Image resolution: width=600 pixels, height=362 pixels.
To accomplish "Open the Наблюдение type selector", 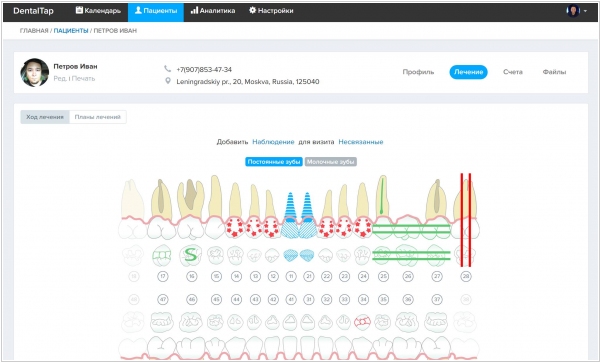I will click(x=273, y=142).
